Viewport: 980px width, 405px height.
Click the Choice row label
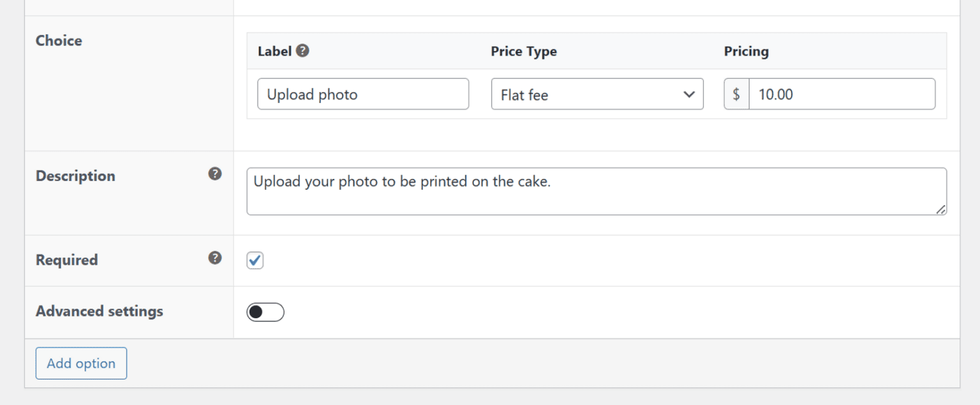58,40
